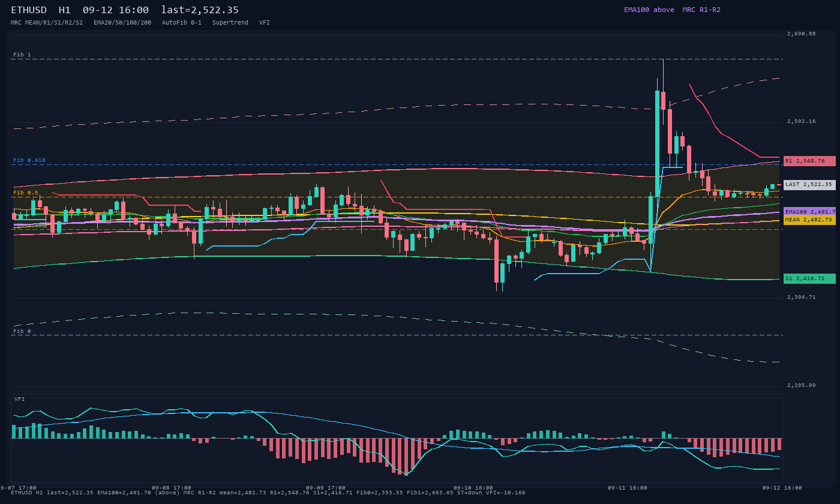The image size is (840, 504).
Task: Click the VFI panel title label
Action: coord(20,399)
